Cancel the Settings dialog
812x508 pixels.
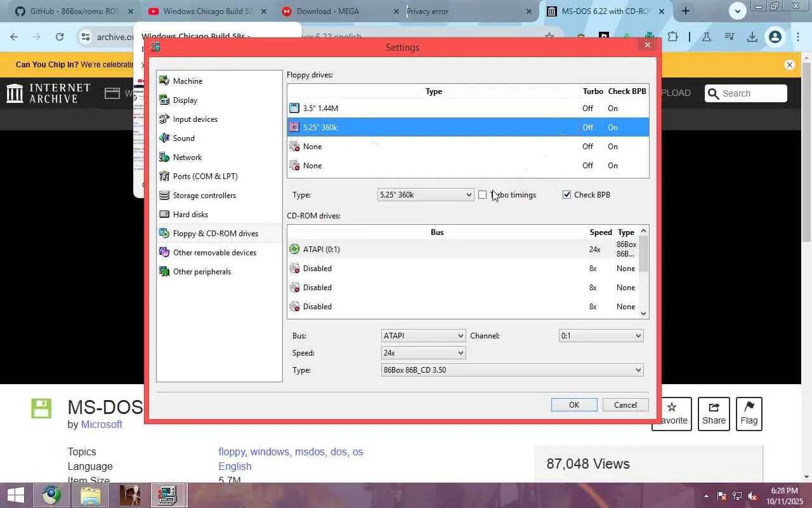[x=625, y=404]
